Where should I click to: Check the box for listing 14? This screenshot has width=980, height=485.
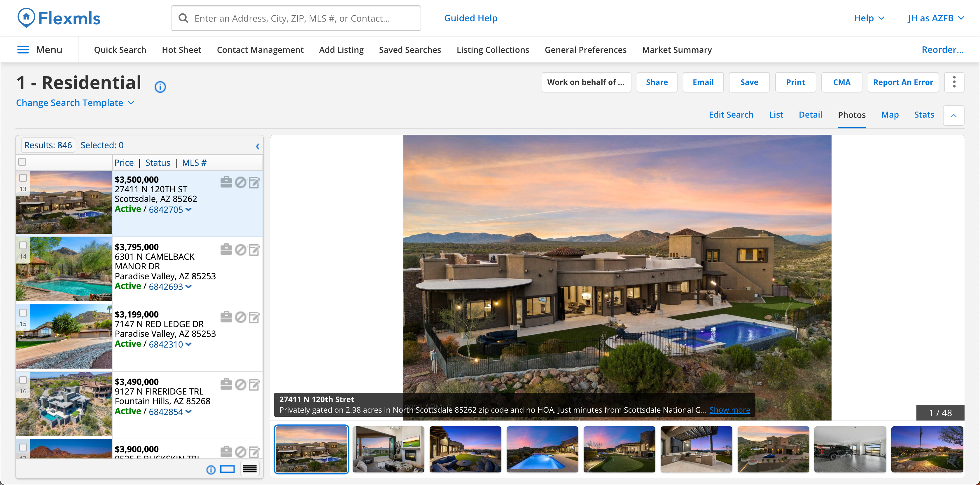[23, 245]
